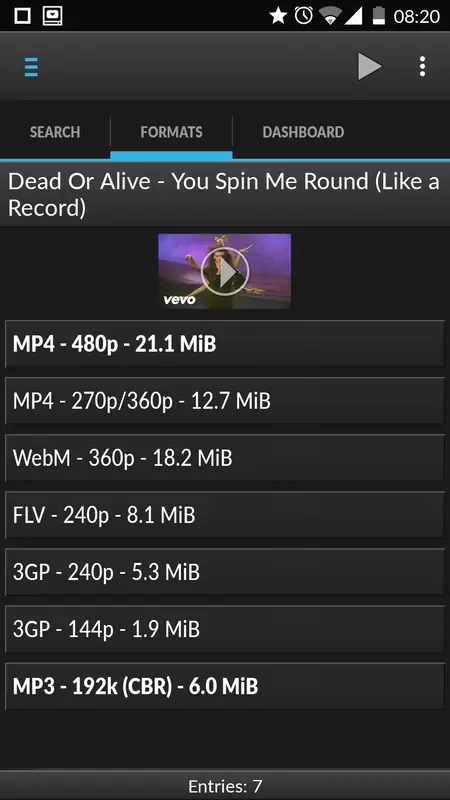Screen dimensions: 450x800
Task: Pick 3GP - 240p - 5.3 MiB option
Action: [225, 572]
